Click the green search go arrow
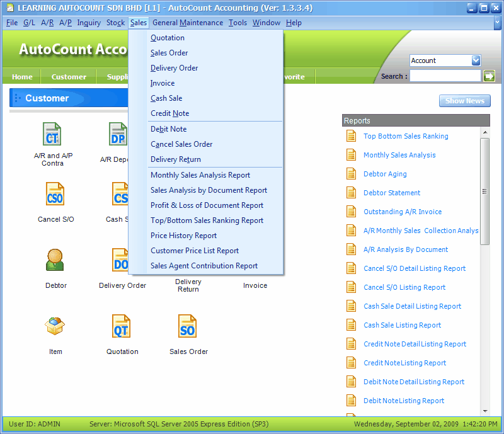 pyautogui.click(x=489, y=76)
